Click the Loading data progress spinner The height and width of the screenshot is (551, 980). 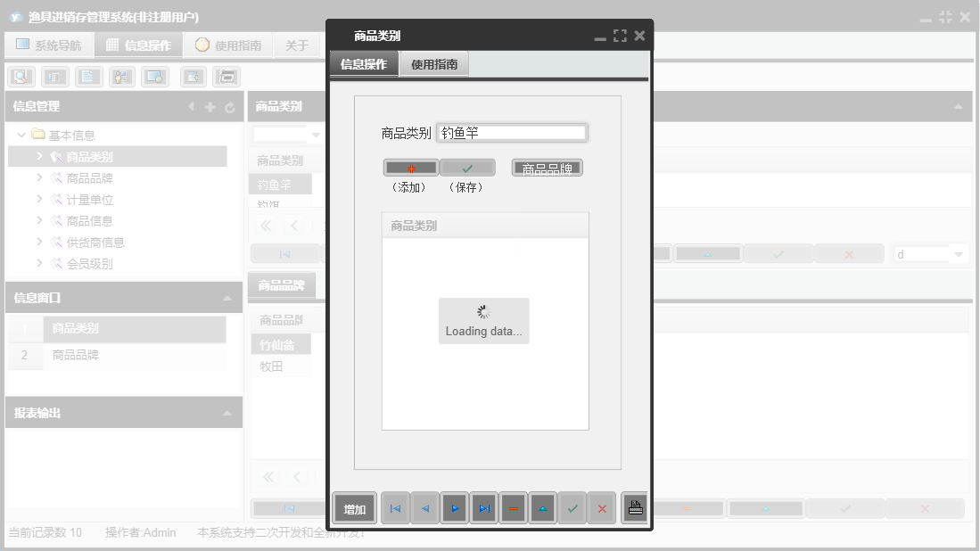pyautogui.click(x=483, y=311)
